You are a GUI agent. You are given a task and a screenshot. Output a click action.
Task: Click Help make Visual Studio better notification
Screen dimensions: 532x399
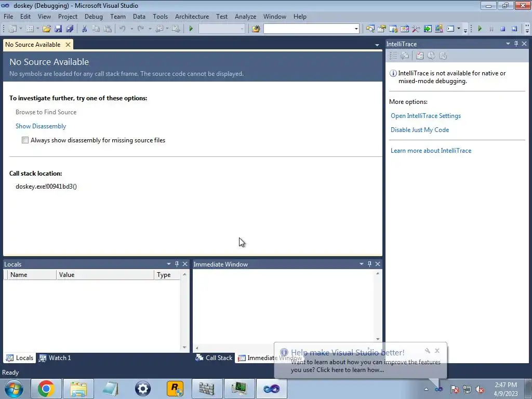(x=361, y=361)
